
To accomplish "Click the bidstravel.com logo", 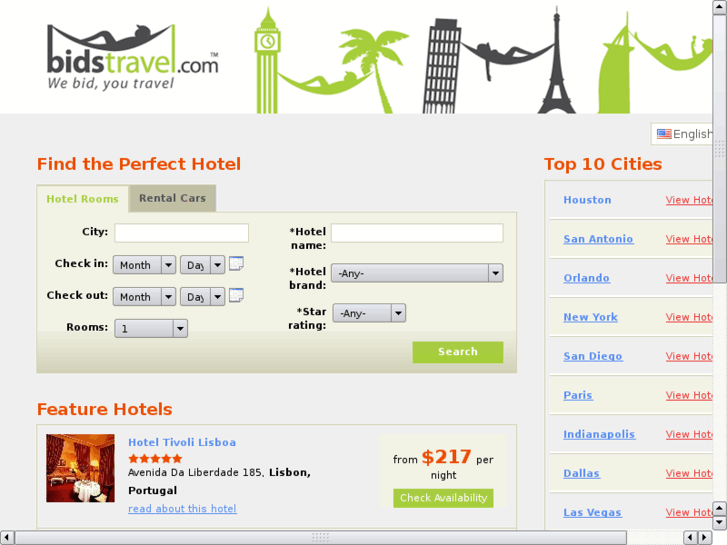I will click(133, 57).
